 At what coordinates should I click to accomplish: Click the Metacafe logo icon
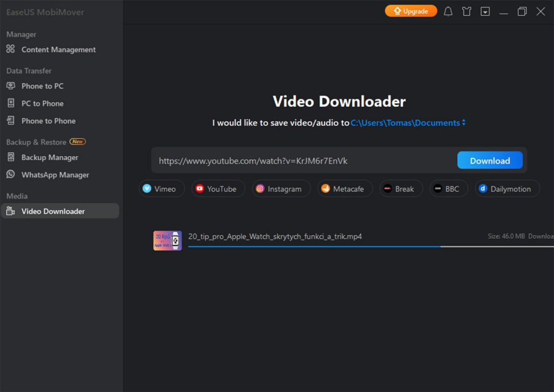[x=325, y=189]
